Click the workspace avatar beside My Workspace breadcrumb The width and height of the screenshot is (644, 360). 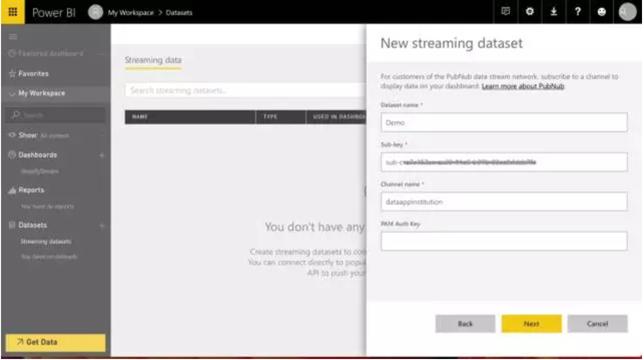click(x=96, y=13)
